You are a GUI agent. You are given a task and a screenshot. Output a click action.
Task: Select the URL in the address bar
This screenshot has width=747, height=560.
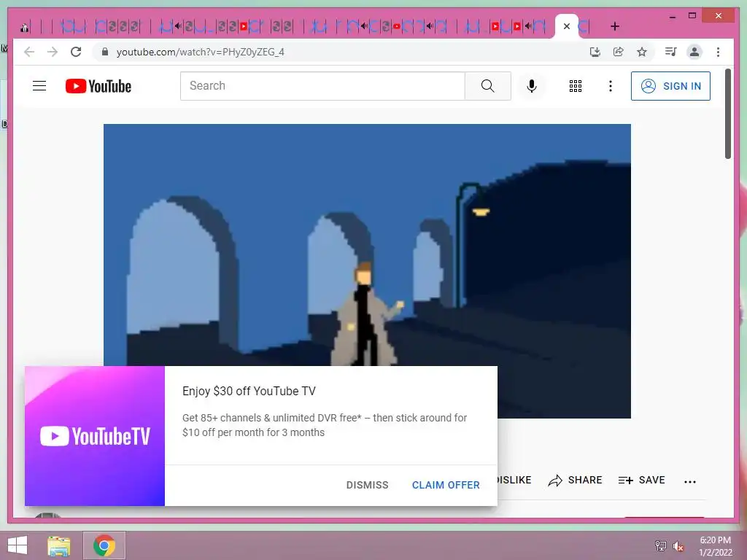point(200,52)
